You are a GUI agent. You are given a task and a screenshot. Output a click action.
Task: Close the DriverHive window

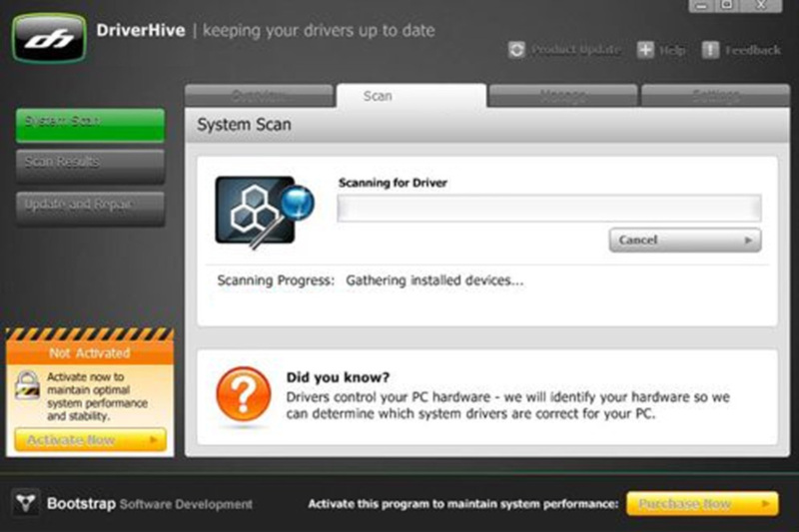pyautogui.click(x=761, y=6)
